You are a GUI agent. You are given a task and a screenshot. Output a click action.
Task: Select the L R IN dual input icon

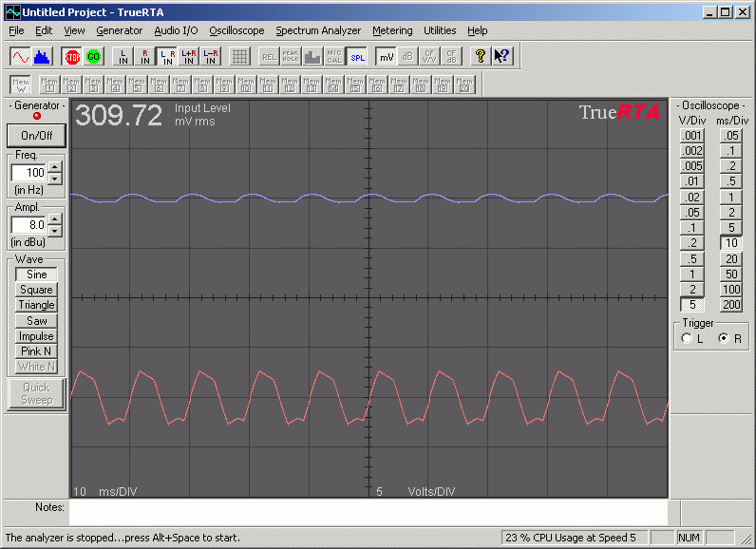[x=167, y=57]
